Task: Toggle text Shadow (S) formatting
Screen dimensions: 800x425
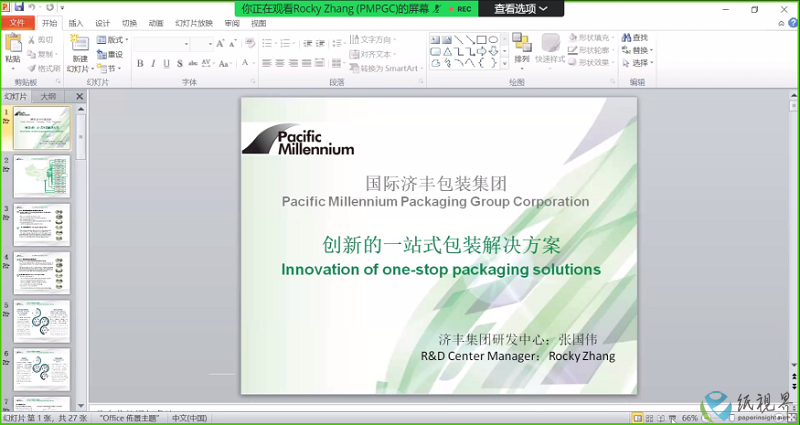Action: [180, 64]
